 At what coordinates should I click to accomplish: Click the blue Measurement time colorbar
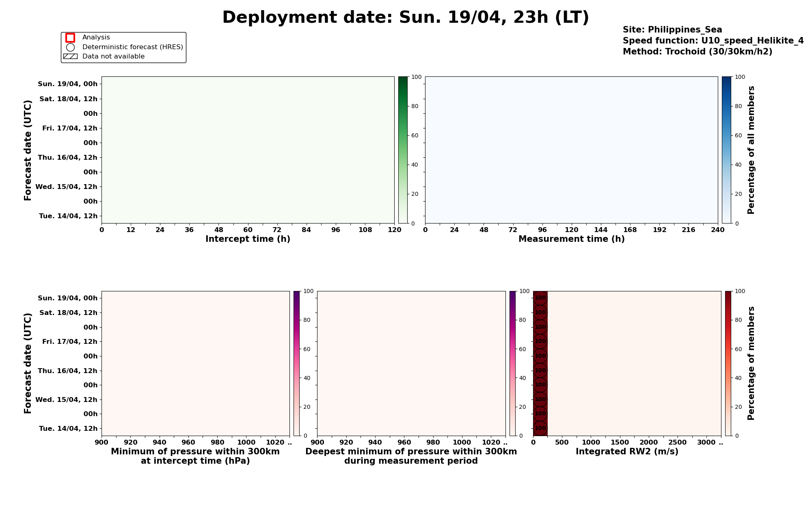click(x=726, y=150)
